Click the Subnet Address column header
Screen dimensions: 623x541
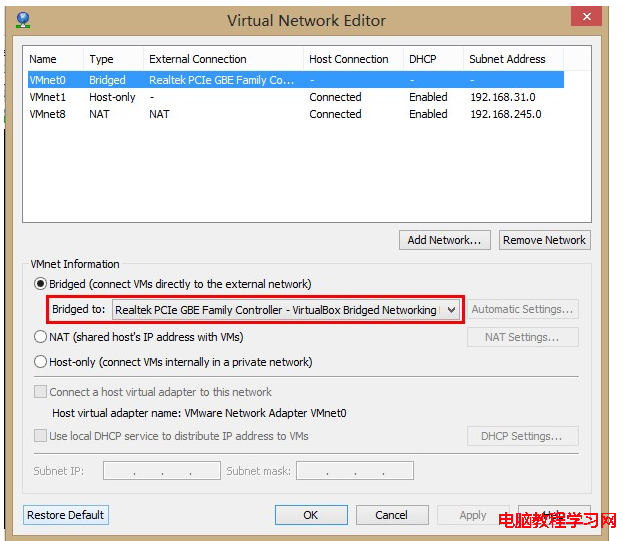[513, 59]
